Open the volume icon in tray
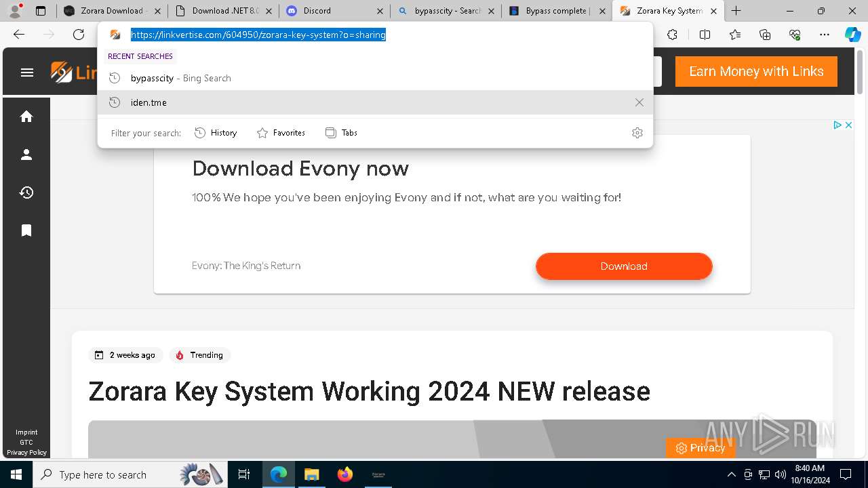 (x=781, y=474)
